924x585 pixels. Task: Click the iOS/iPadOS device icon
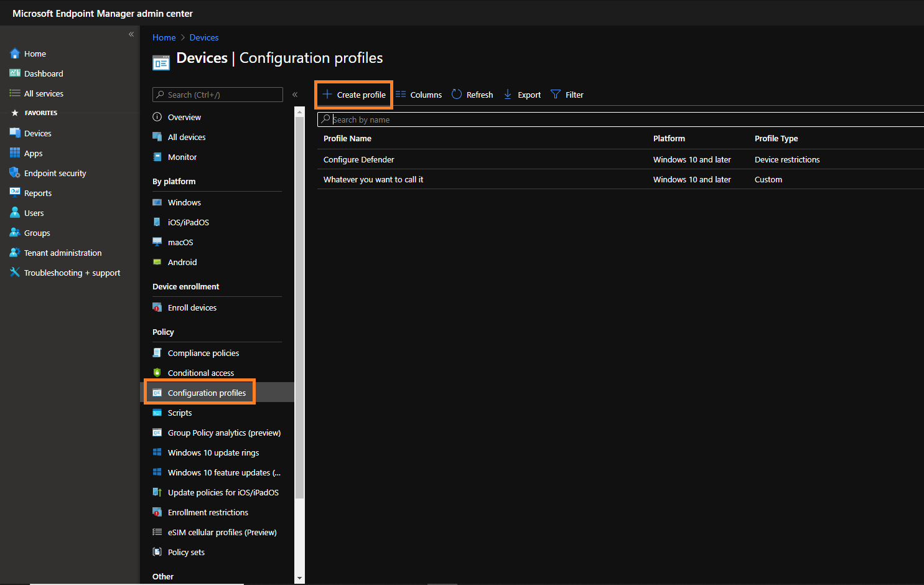click(x=157, y=222)
